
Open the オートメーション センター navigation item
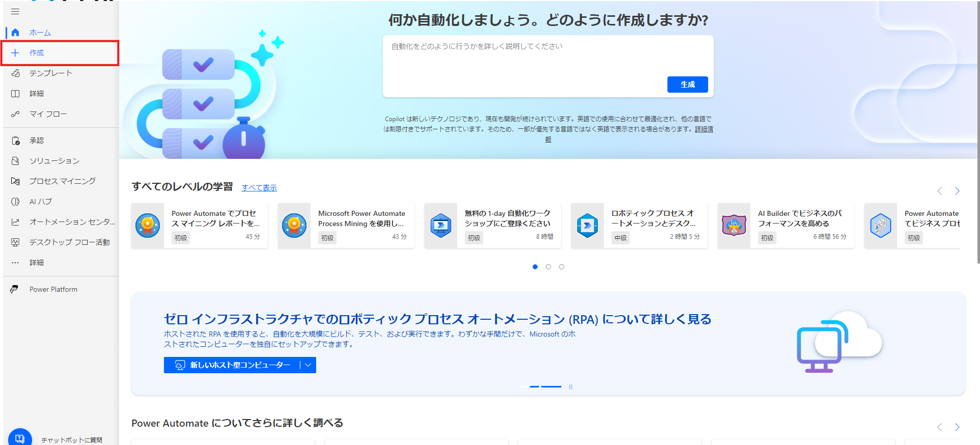[x=61, y=222]
